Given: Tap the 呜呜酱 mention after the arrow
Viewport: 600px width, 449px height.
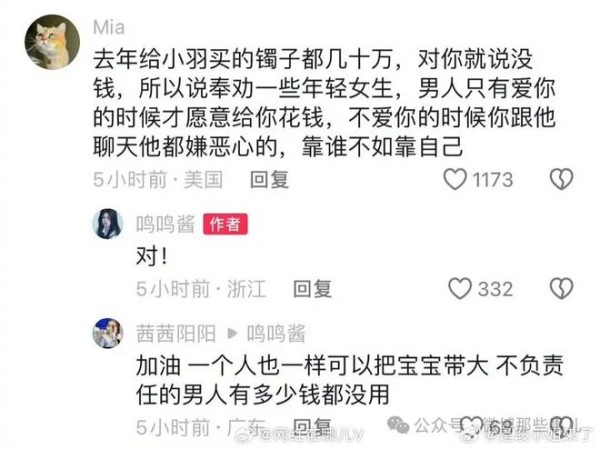Looking at the screenshot, I should [276, 333].
